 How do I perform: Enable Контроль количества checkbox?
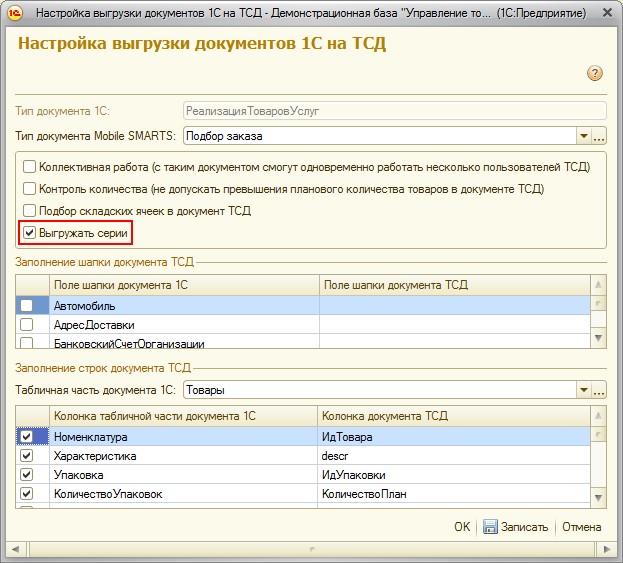coord(29,189)
